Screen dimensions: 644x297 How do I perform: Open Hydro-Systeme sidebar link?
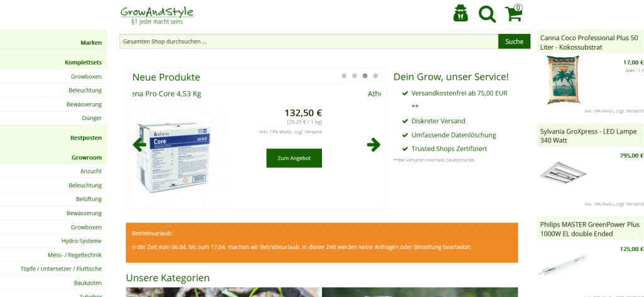tap(81, 241)
